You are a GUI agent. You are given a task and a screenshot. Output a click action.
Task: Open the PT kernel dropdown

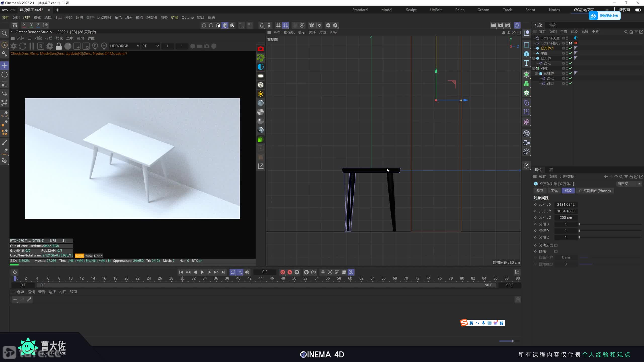[x=150, y=46]
